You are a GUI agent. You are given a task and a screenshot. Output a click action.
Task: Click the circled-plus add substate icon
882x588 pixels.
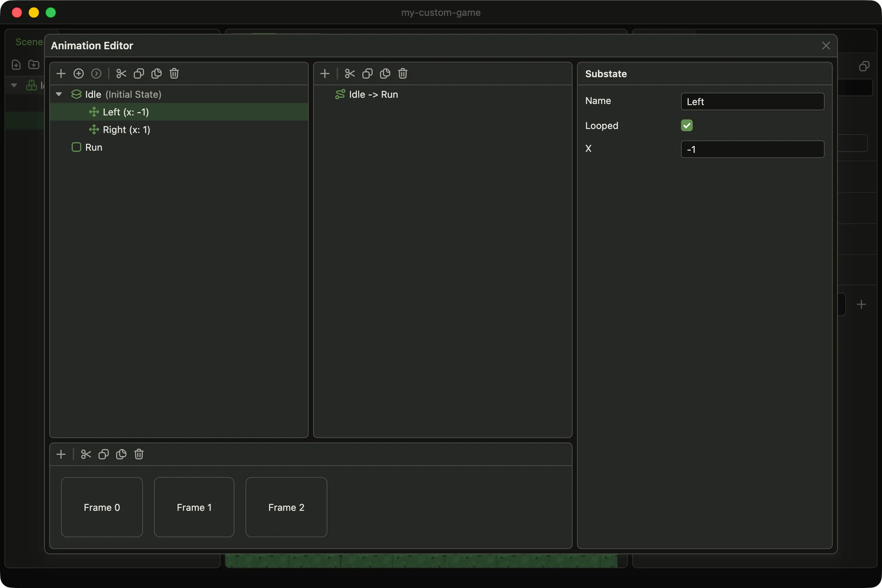point(78,73)
